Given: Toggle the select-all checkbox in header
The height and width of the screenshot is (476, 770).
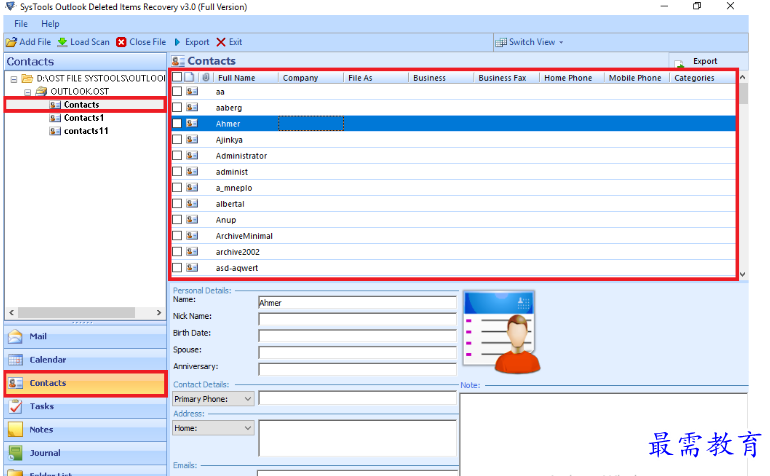Looking at the screenshot, I should [177, 77].
